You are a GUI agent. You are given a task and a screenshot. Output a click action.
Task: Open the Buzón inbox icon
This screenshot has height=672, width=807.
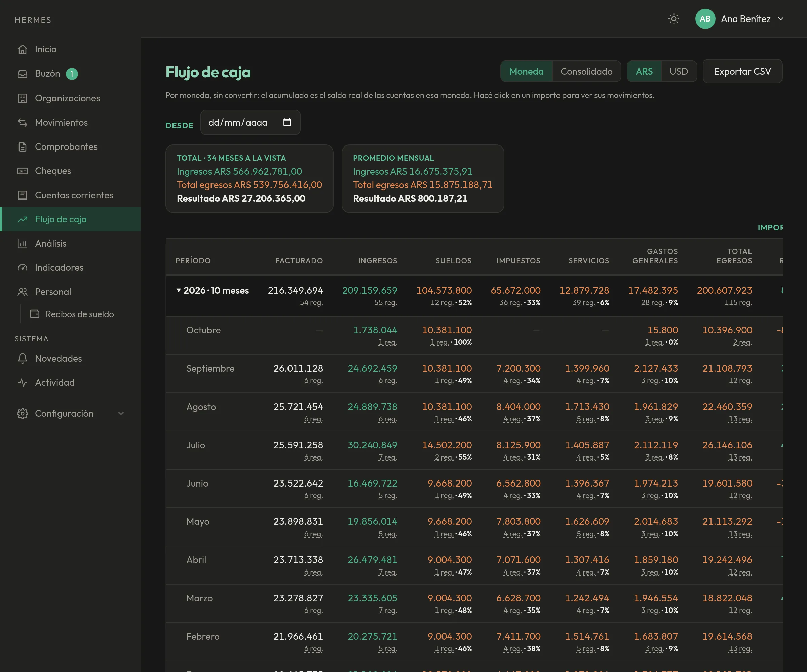[x=22, y=73]
